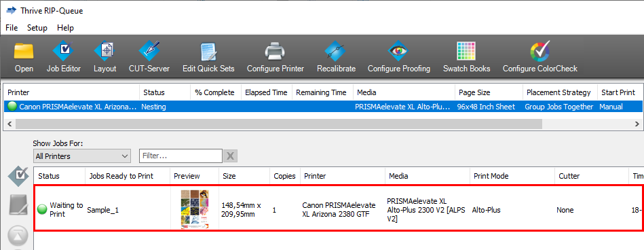Click Edit Quick Sets icon
Viewport: 644px width, 250px height.
[208, 57]
